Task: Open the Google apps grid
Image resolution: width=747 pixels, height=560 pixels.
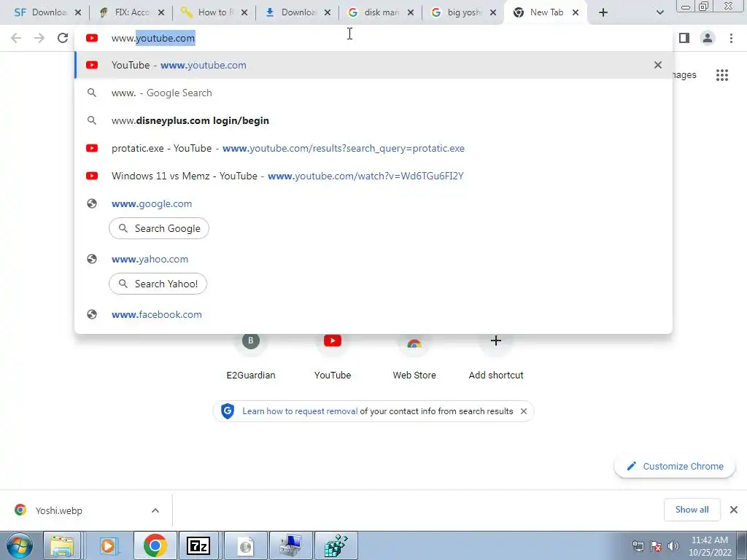Action: coord(722,75)
